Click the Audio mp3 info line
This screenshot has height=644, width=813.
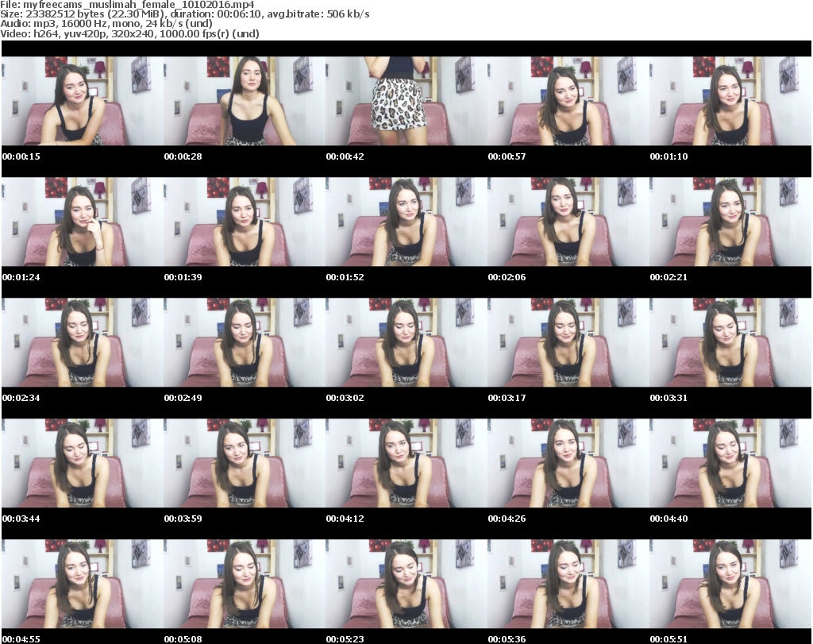[106, 24]
